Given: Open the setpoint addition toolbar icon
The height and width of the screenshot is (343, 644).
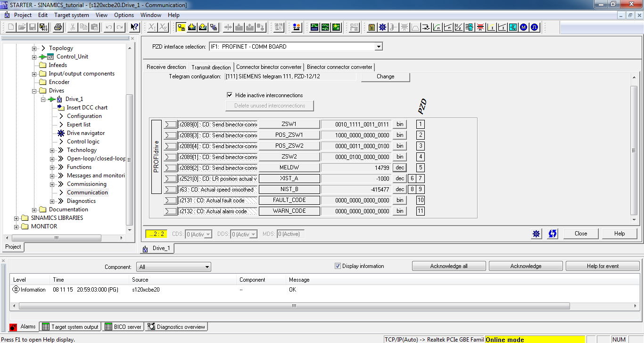Looking at the screenshot, I should pyautogui.click(x=426, y=27).
